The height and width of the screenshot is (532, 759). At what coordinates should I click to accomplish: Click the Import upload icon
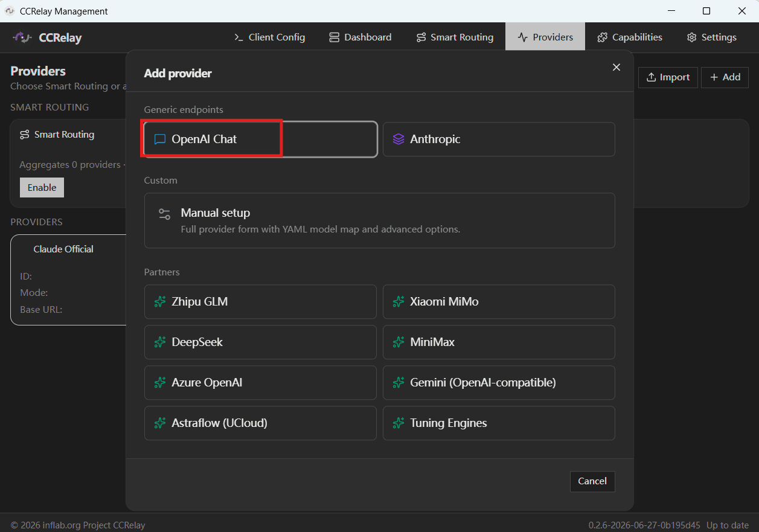pos(651,77)
